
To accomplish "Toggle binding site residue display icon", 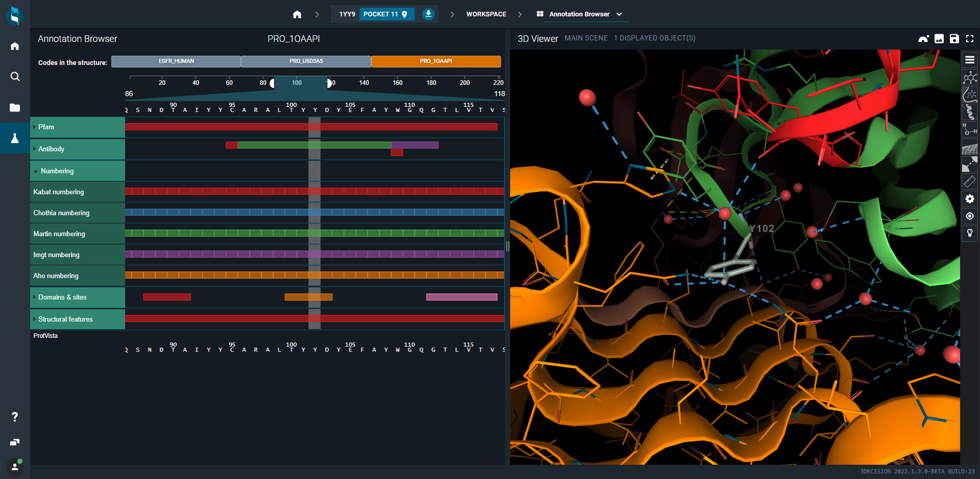I will 969,95.
